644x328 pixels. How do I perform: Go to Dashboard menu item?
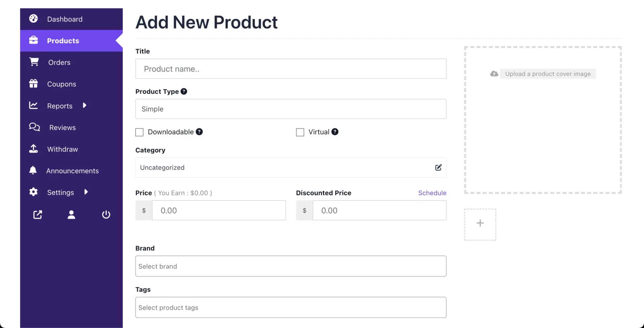tap(71, 19)
